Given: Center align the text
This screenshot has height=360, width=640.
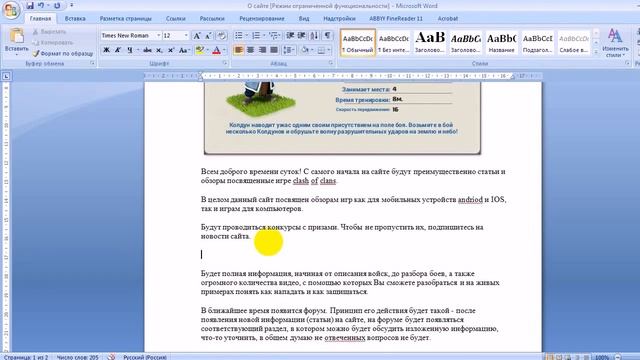Looking at the screenshot, I should [251, 50].
